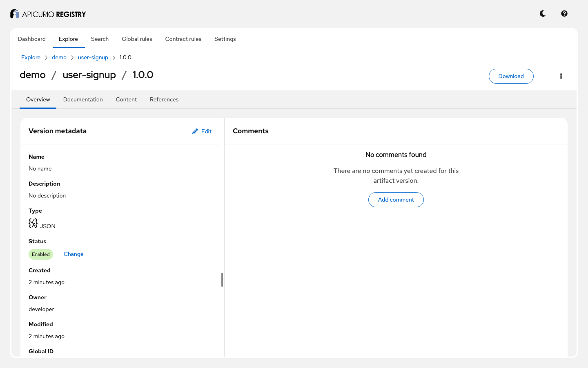Click the Download button

[x=511, y=76]
